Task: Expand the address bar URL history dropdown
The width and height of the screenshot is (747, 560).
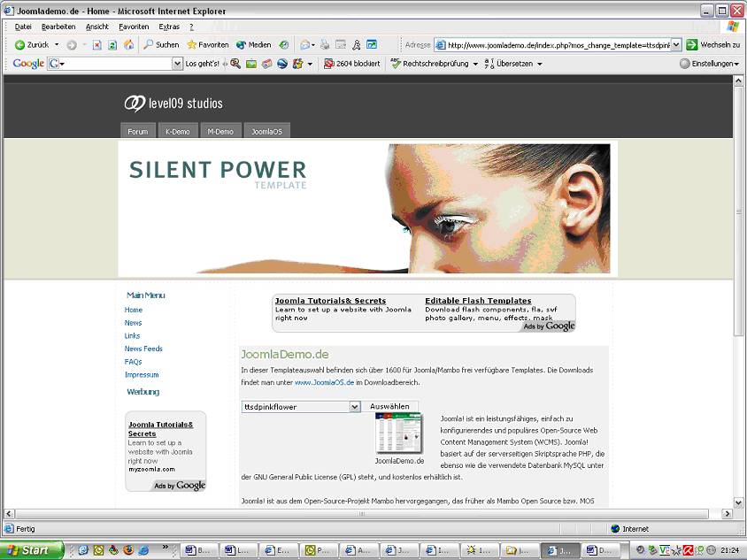Action: pyautogui.click(x=676, y=45)
